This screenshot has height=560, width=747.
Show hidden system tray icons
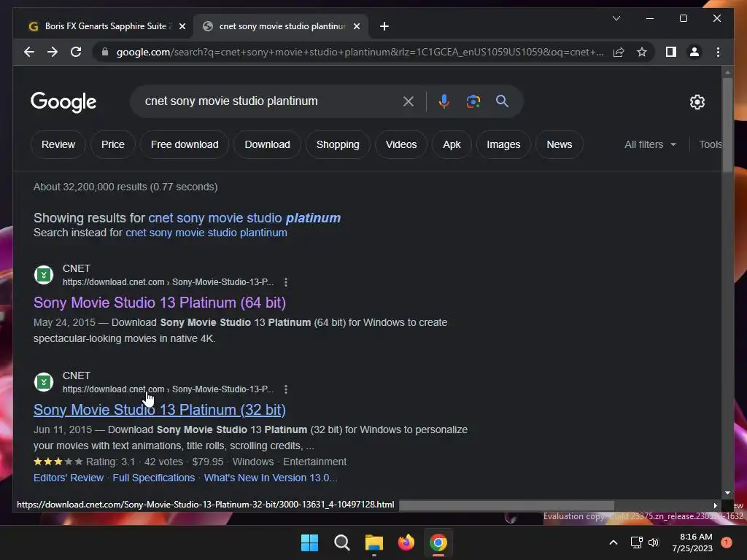click(614, 542)
